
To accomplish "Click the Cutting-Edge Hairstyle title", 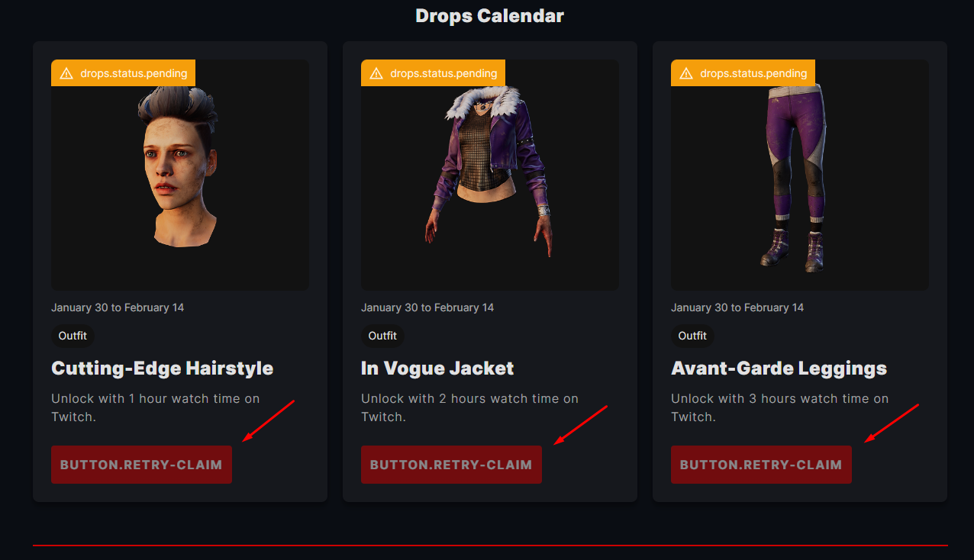I will (x=162, y=369).
